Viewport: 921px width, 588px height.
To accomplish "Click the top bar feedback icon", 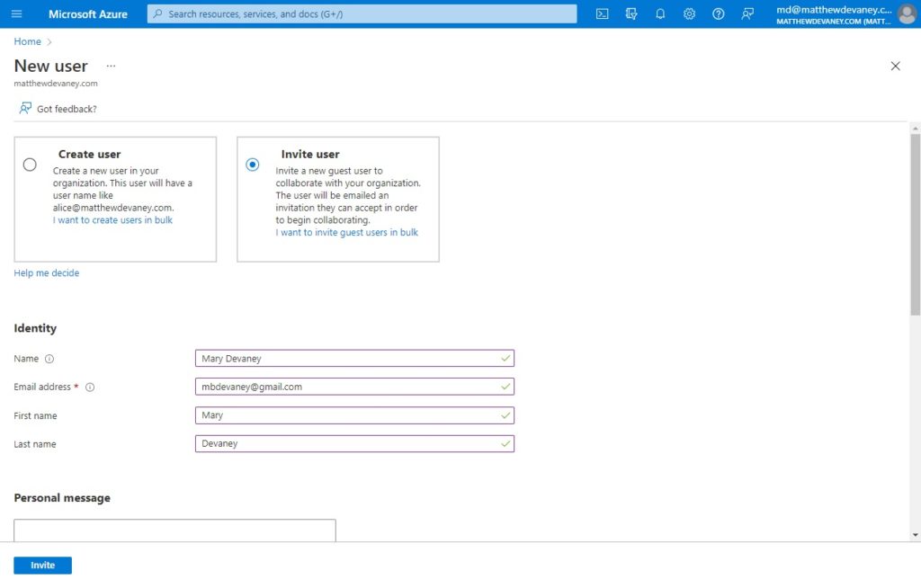I will click(747, 13).
